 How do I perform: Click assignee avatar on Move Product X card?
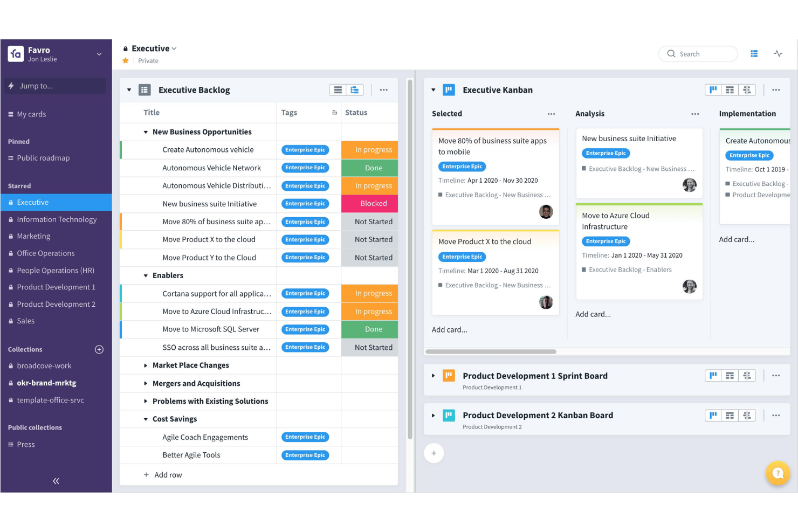[546, 302]
